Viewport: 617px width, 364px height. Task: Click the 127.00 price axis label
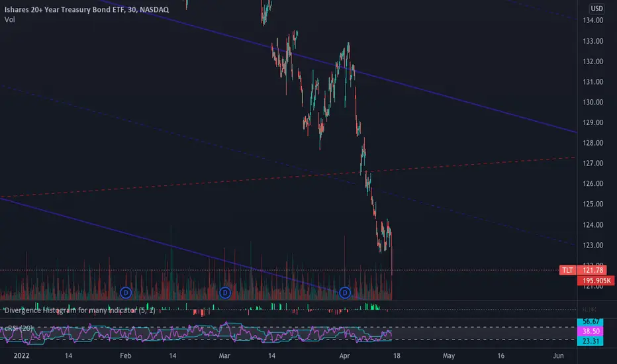(x=593, y=163)
